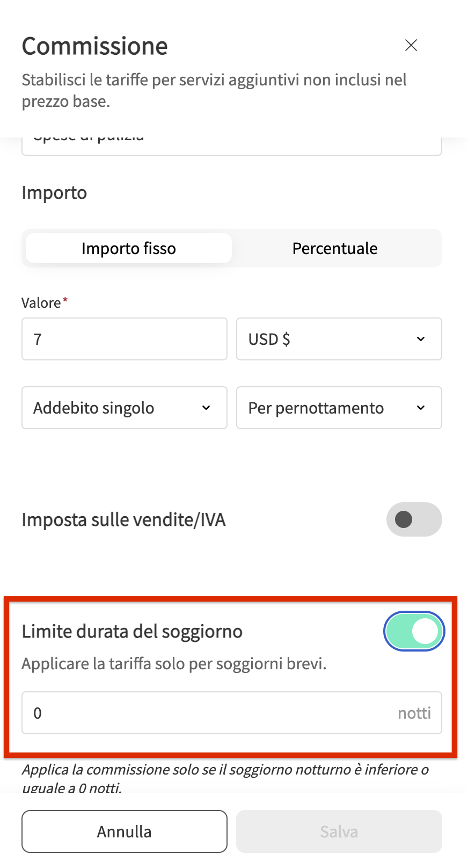The image size is (468, 868).
Task: Click the chevron arrow in the USD $ field
Action: click(x=421, y=339)
